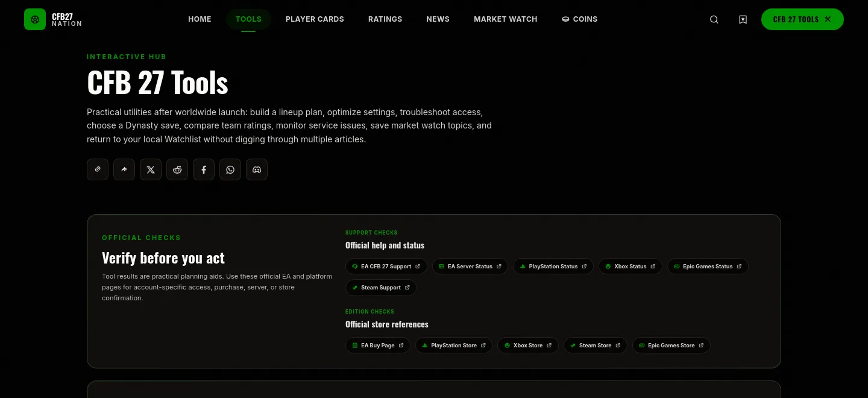Viewport: 868px width, 398px height.
Task: Click the 'INTERACTIVE HUB' label
Action: point(127,57)
